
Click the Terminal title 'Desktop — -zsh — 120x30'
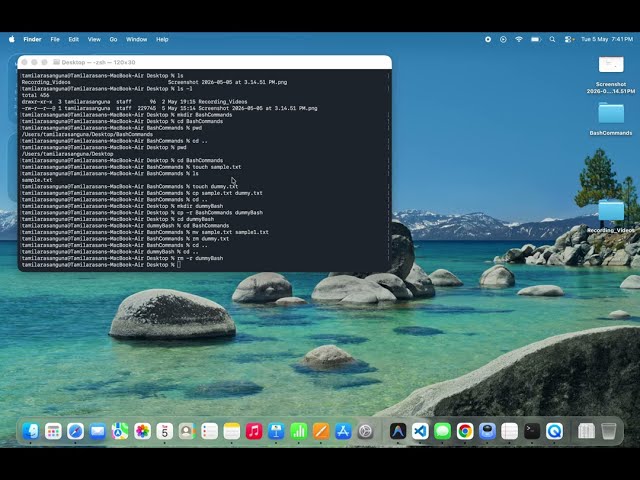click(x=98, y=62)
